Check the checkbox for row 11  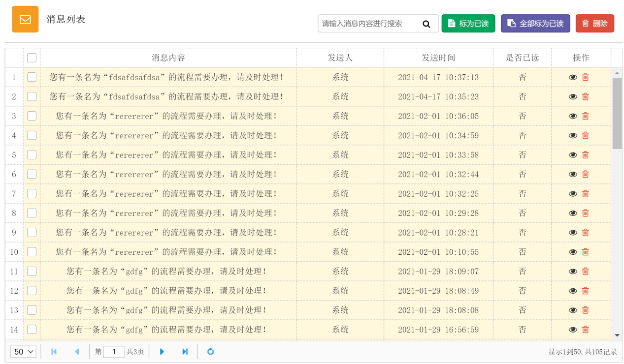[x=32, y=271]
